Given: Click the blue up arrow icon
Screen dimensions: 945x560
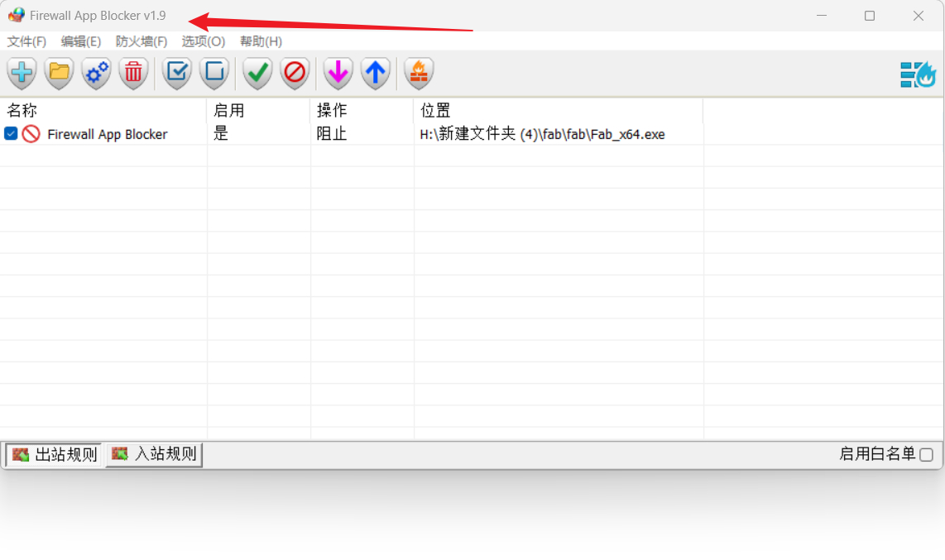Looking at the screenshot, I should pyautogui.click(x=376, y=73).
